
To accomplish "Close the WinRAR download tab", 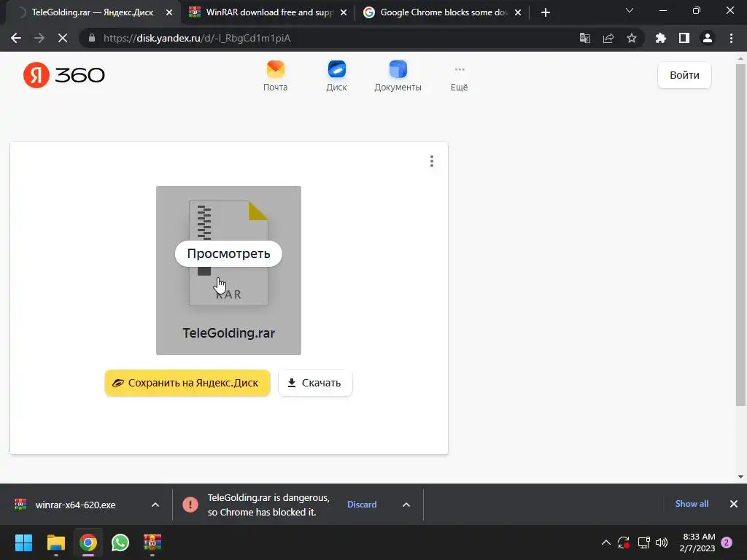I will pyautogui.click(x=344, y=13).
